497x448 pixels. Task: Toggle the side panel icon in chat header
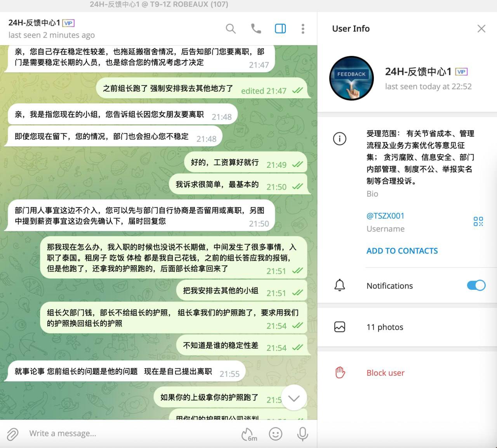tap(280, 28)
